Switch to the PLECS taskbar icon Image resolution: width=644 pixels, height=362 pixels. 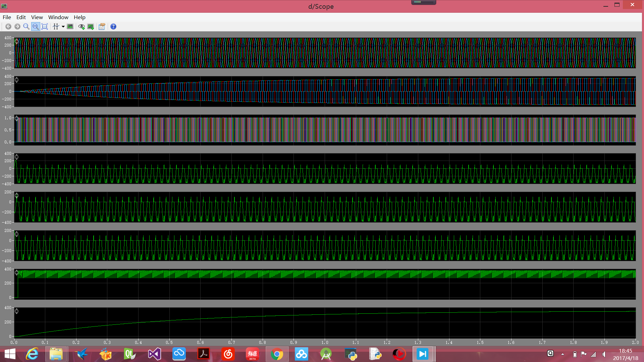(x=423, y=354)
